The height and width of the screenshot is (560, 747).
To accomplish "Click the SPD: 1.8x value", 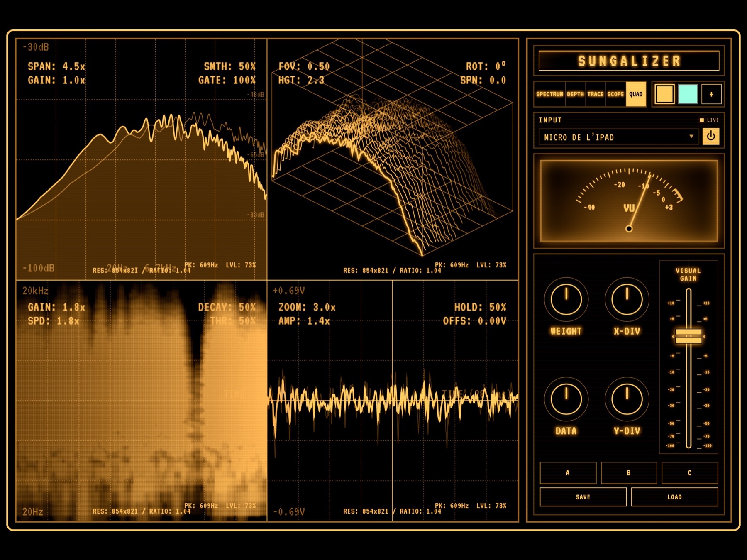I will tap(54, 321).
